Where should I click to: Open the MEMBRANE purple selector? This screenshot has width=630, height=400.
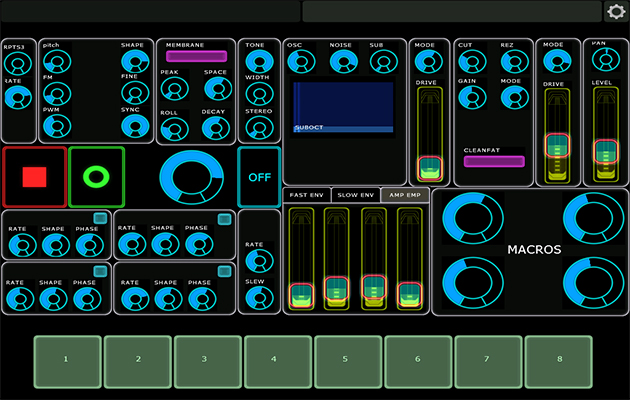point(196,56)
